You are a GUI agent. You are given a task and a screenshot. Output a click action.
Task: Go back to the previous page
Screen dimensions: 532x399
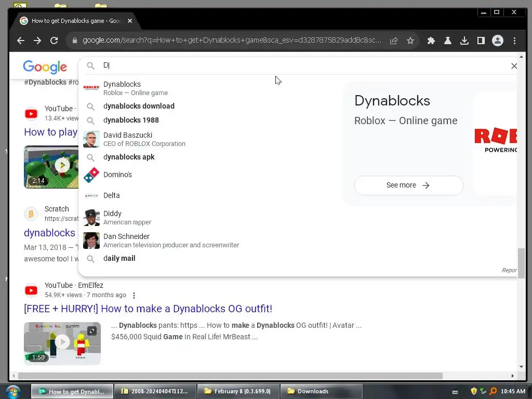21,41
